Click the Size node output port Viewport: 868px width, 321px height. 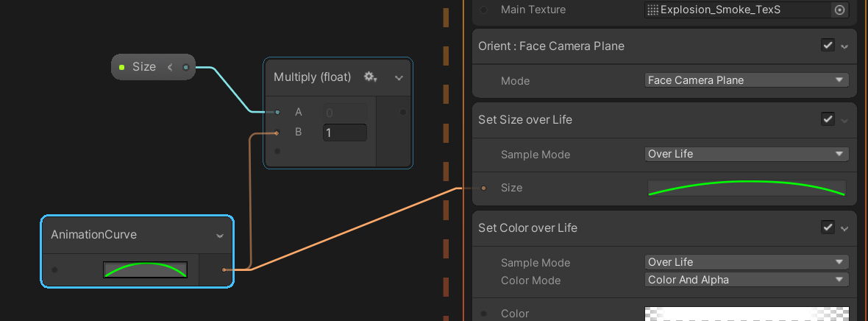click(x=185, y=67)
